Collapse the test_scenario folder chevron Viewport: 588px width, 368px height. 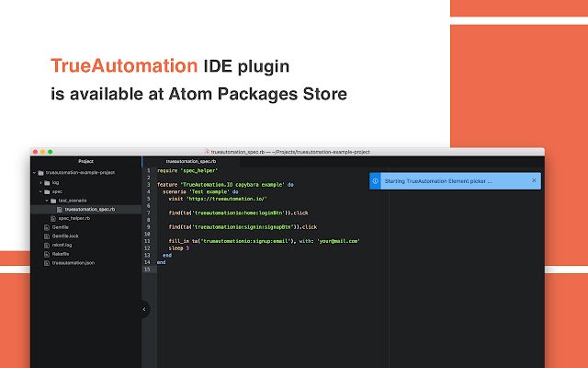(x=47, y=201)
